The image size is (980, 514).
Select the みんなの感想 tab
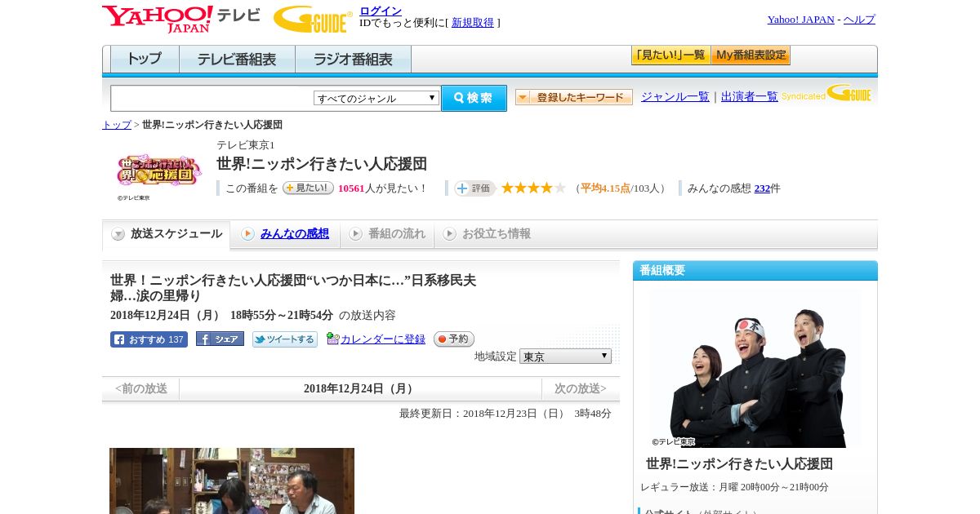tap(285, 234)
